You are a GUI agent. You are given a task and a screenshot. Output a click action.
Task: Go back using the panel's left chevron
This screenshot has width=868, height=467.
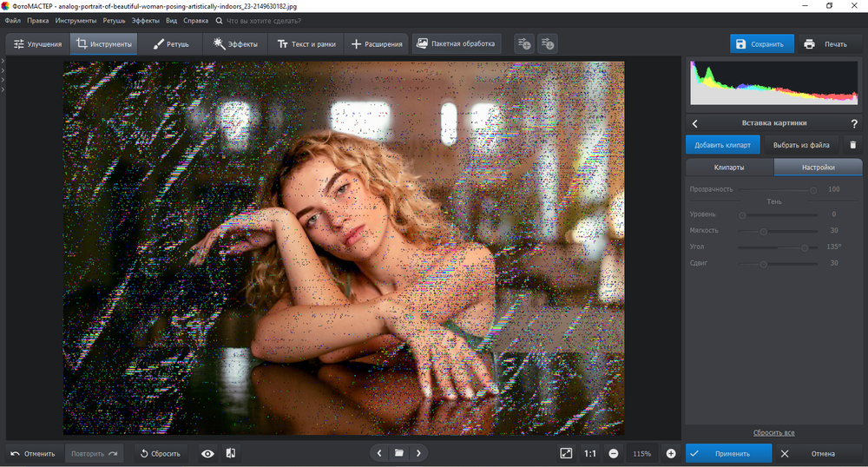click(x=695, y=124)
